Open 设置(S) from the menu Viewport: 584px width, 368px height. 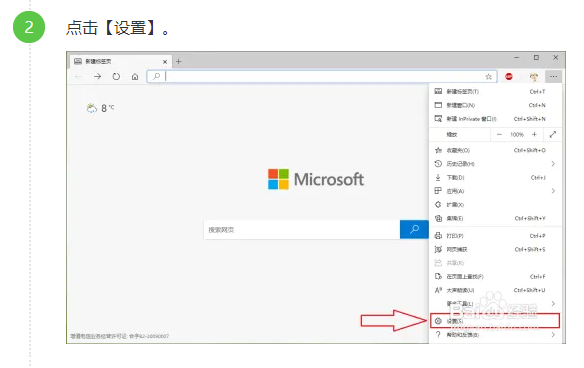click(x=495, y=321)
